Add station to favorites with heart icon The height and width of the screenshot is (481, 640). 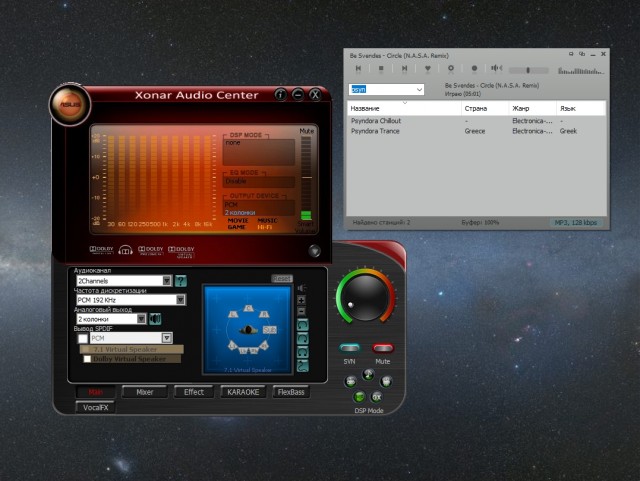(x=427, y=69)
